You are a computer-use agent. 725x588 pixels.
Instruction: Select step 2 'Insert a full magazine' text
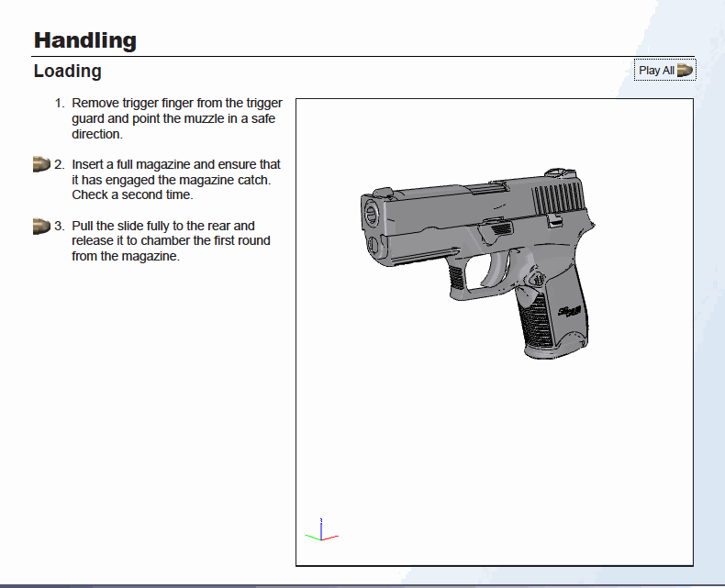[x=175, y=180]
